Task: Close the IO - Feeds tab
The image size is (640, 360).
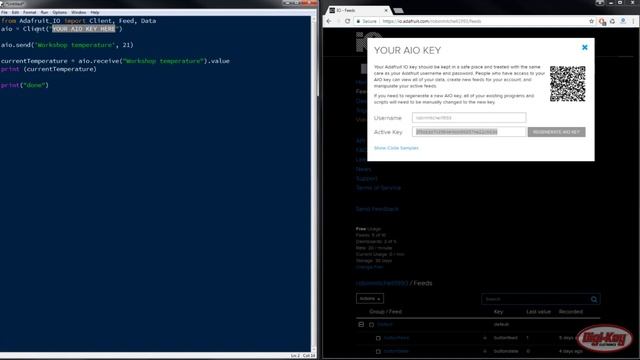Action: coord(386,10)
